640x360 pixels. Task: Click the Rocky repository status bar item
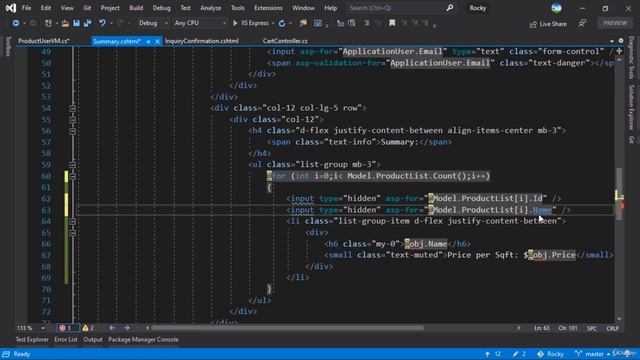click(x=550, y=354)
